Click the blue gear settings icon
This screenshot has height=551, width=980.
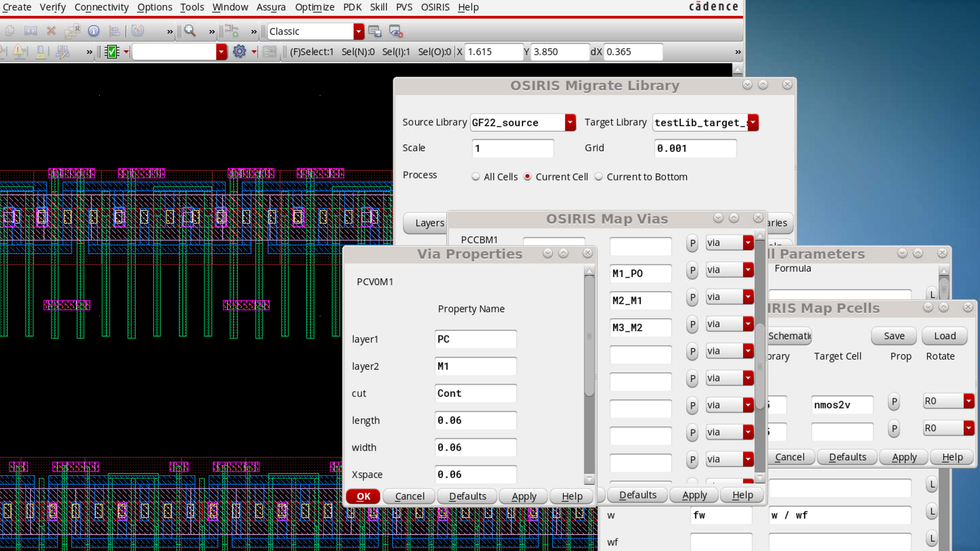pos(239,52)
